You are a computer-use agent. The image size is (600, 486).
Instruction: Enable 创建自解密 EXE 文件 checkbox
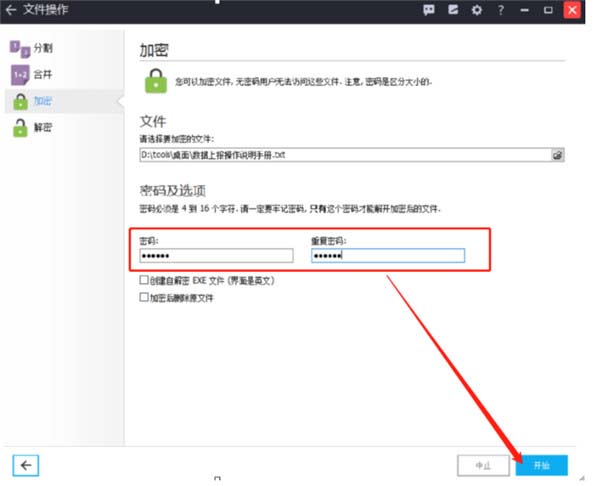tap(144, 280)
